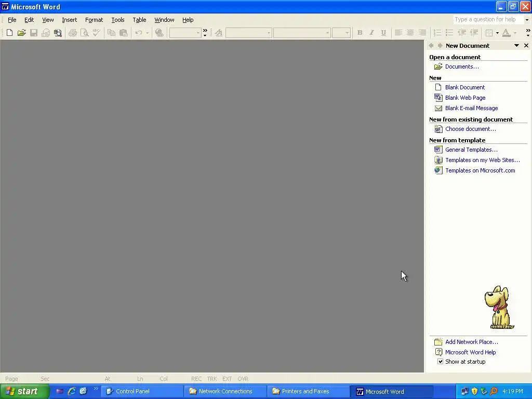Expand the New Document task pane menu arrow
This screenshot has height=399, width=532.
pyautogui.click(x=516, y=46)
